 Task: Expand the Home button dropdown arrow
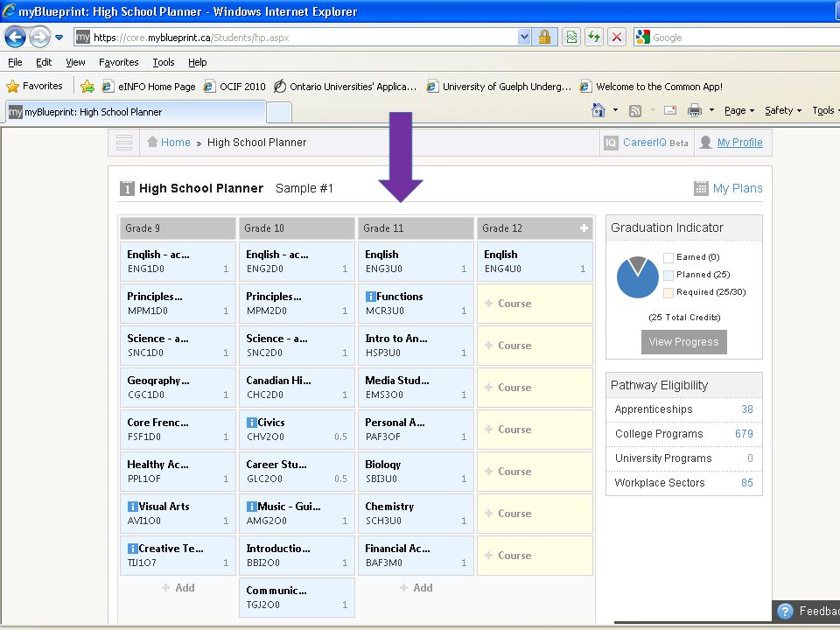(615, 110)
